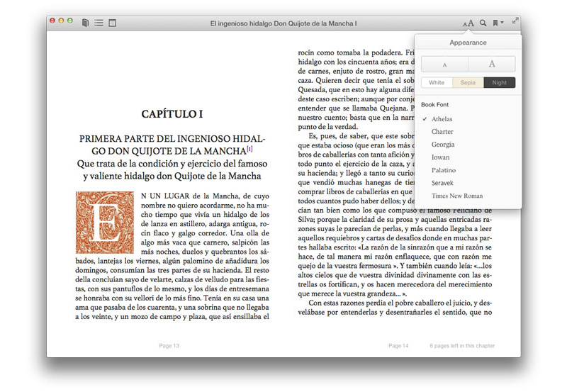Click the ornate drop cap E image
Image resolution: width=567 pixels, height=392 pixels.
point(105,223)
